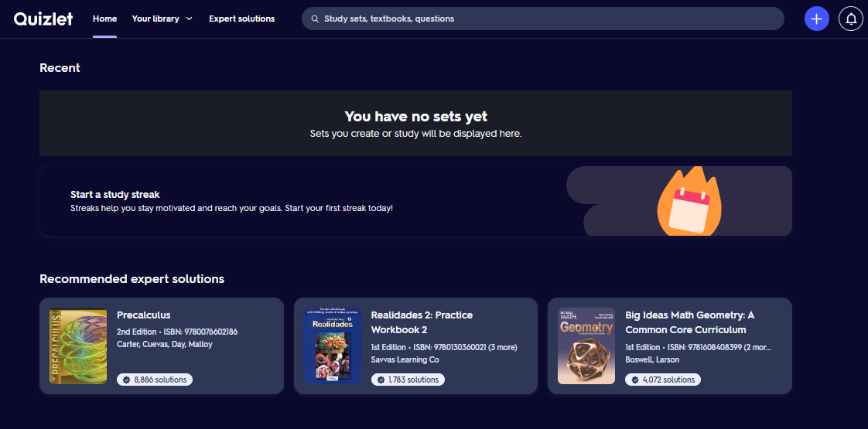Open Big Ideas Math Geometry title link
This screenshot has width=868, height=429.
point(690,322)
